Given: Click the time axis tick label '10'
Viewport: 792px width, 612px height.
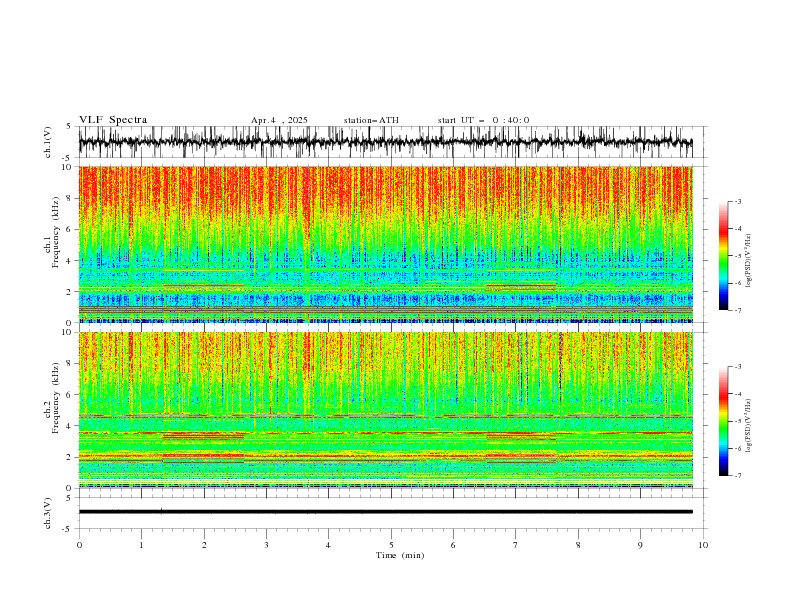Looking at the screenshot, I should (703, 545).
